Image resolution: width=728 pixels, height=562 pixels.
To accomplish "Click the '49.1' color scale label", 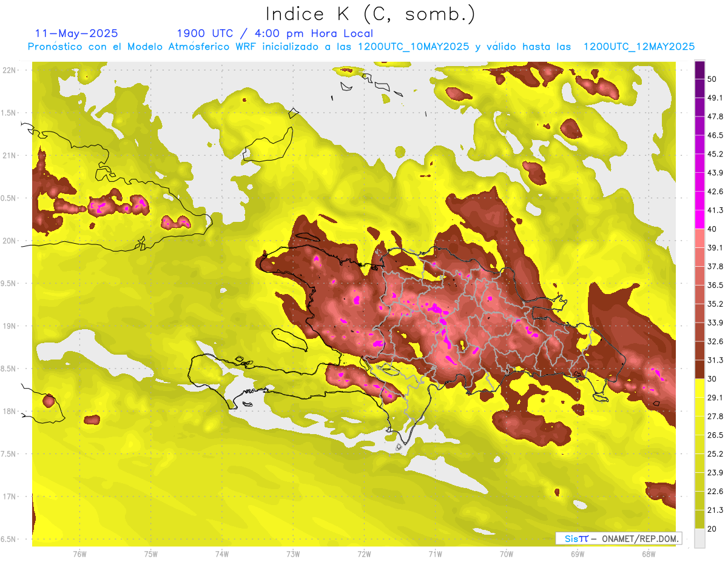I will tap(715, 98).
